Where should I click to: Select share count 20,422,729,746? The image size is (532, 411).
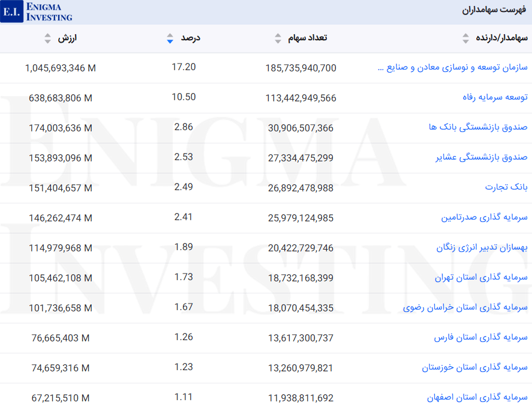(x=300, y=248)
